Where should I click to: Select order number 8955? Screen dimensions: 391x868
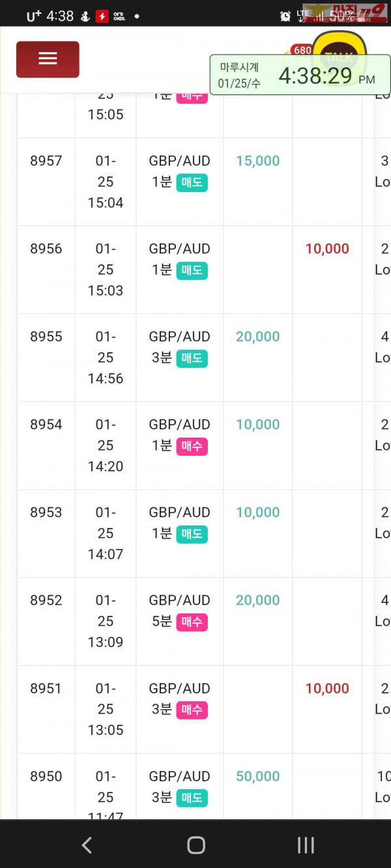pyautogui.click(x=46, y=337)
